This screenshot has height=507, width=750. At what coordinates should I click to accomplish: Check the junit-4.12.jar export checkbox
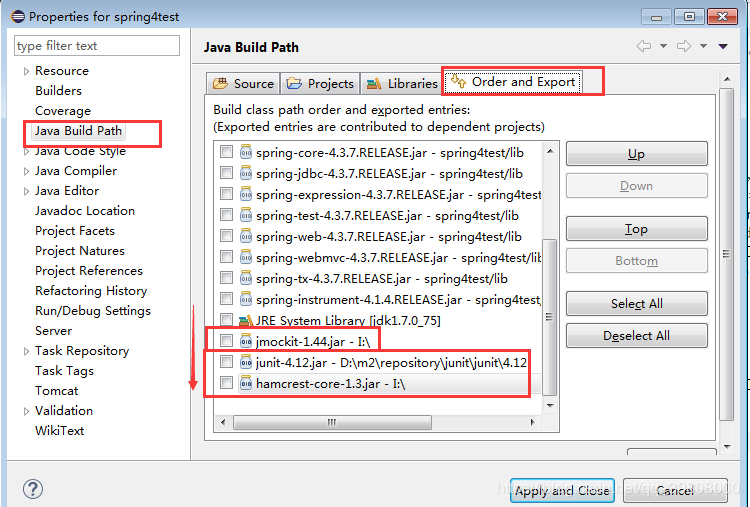pyautogui.click(x=226, y=362)
